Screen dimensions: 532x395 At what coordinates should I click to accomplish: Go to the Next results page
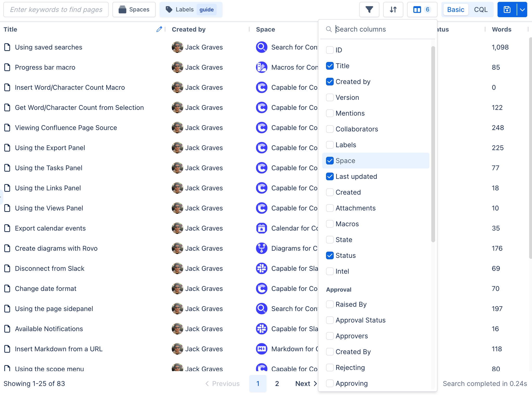306,384
